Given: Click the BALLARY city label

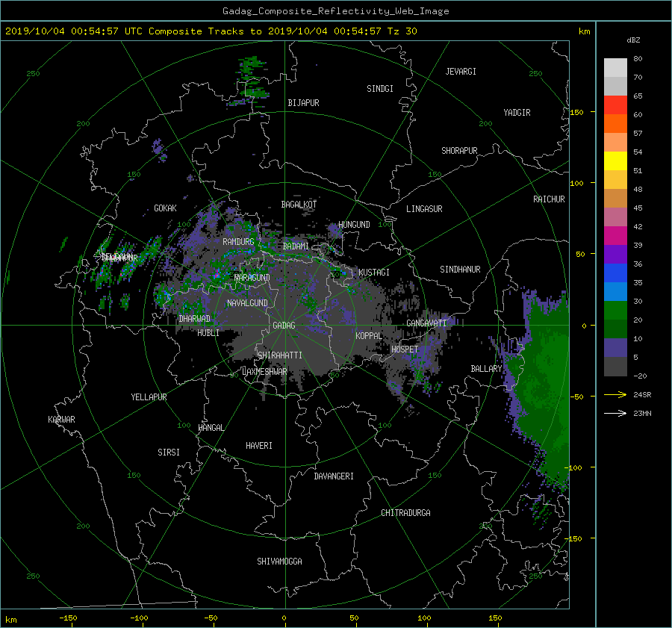Looking at the screenshot, I should click(486, 369).
